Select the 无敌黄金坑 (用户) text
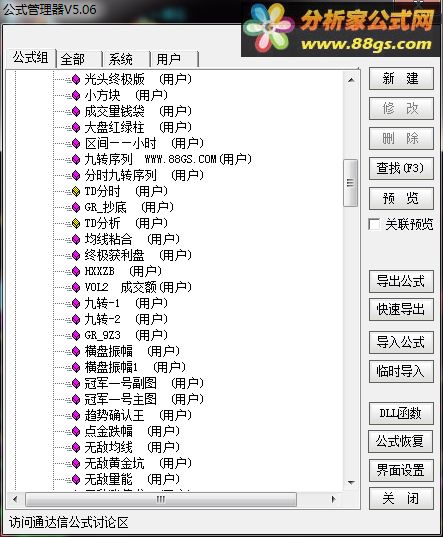 138,463
